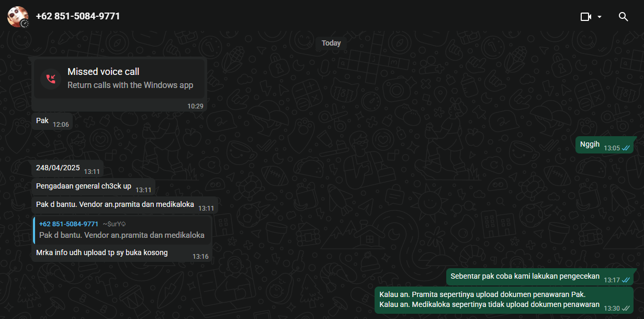This screenshot has width=644, height=319.
Task: Click read ticks on the 13:30 message
Action: coord(626,308)
